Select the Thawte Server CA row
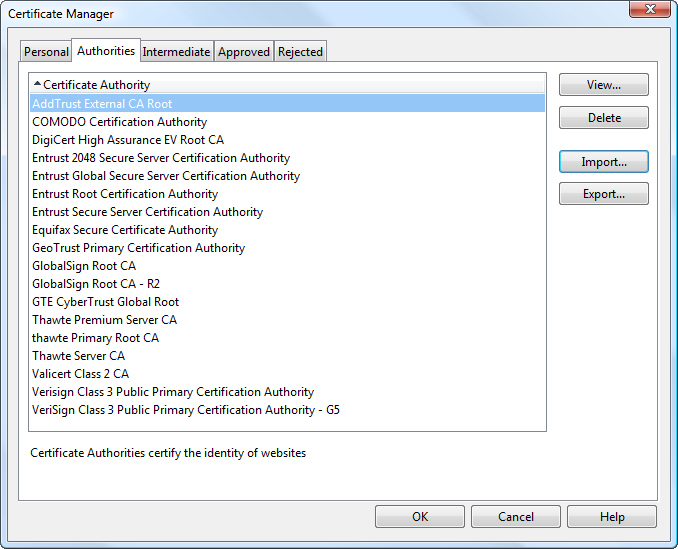This screenshot has width=678, height=549. [x=288, y=356]
